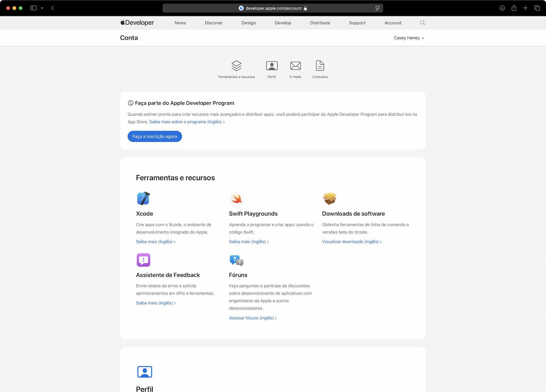Click the Swift Playgrounds card title

[x=253, y=214]
